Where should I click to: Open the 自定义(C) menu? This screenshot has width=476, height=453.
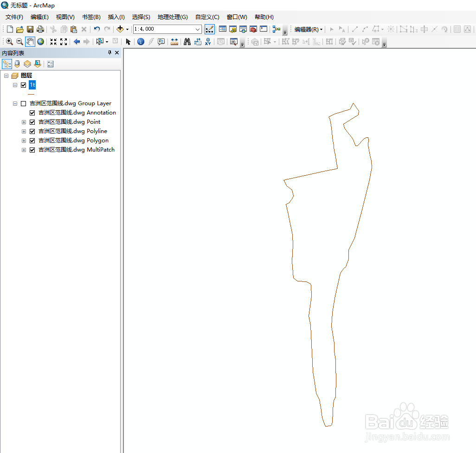click(x=207, y=17)
